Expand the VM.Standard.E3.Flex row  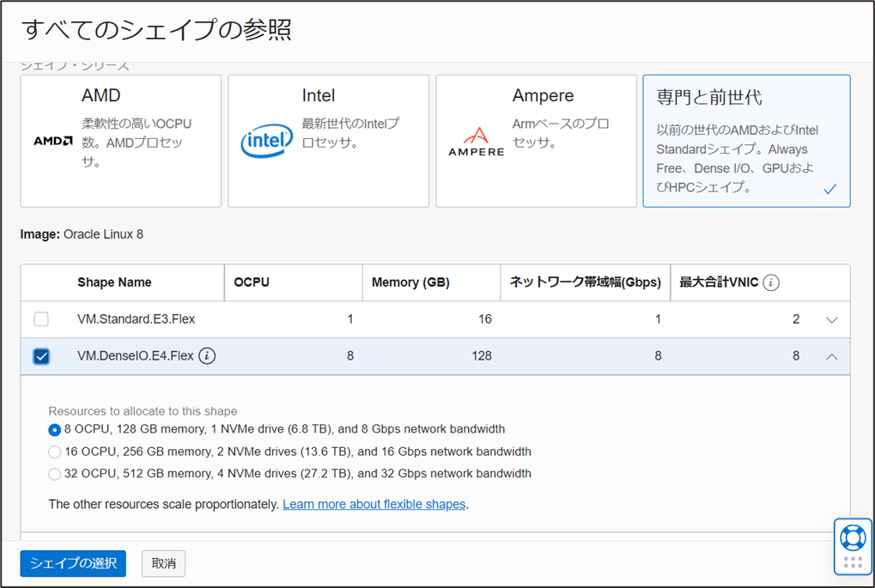(x=831, y=320)
